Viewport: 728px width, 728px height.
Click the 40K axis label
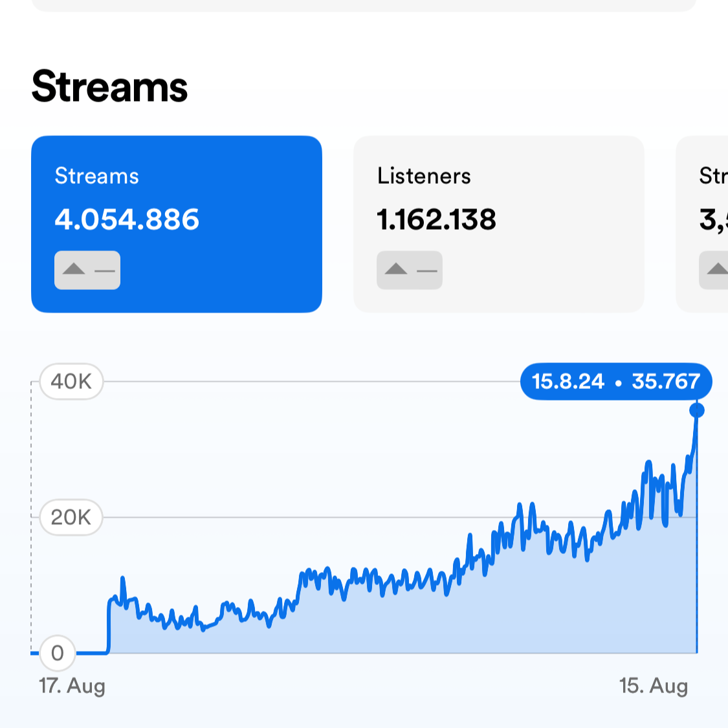click(71, 382)
